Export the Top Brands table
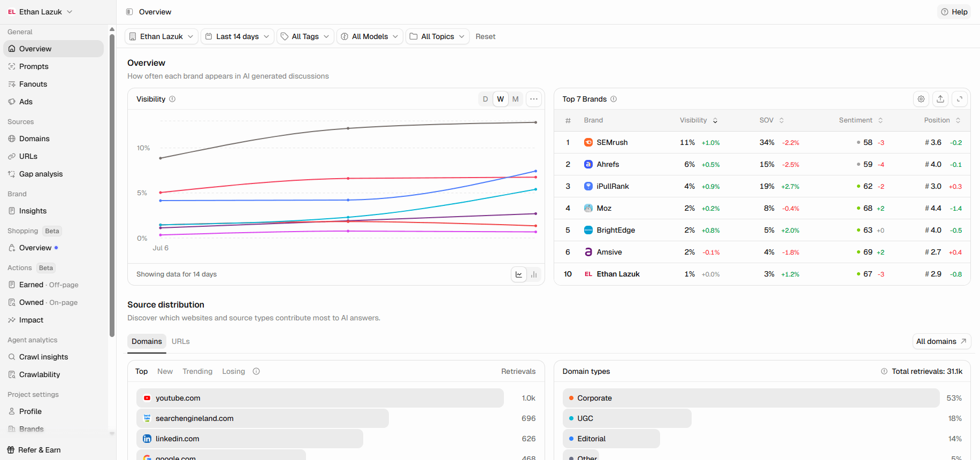This screenshot has width=980, height=460. [940, 99]
